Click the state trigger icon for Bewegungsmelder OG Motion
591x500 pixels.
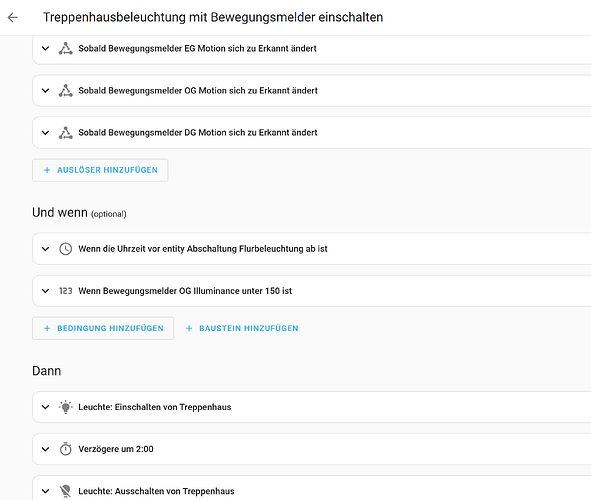pos(66,91)
